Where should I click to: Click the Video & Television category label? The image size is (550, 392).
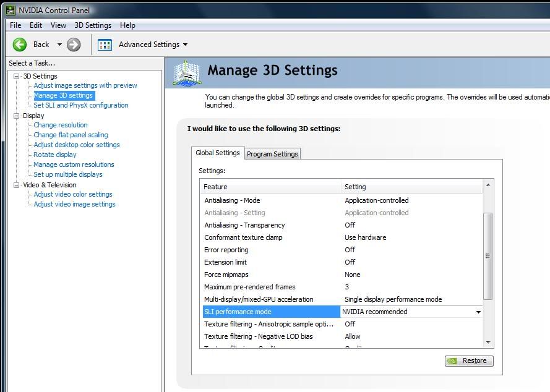(49, 185)
